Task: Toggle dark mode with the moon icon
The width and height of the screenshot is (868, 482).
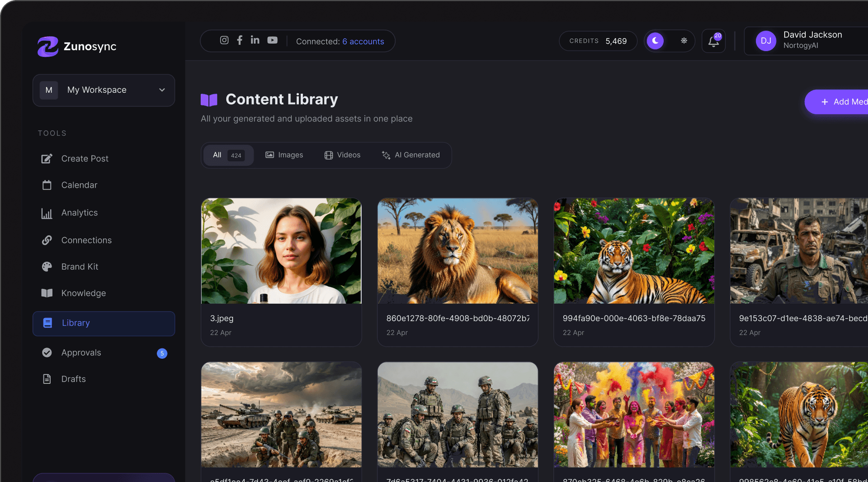Action: (x=656, y=41)
